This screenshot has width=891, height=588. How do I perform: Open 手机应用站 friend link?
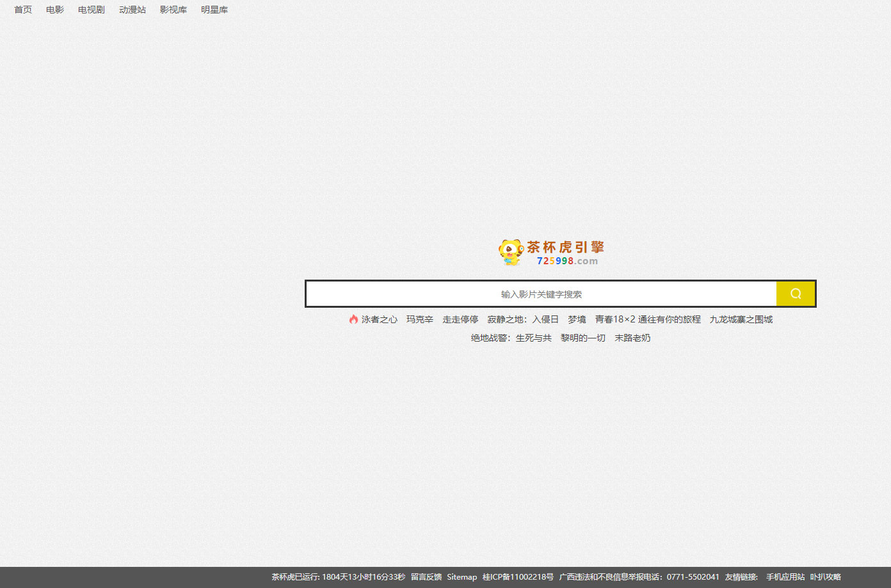tap(785, 577)
